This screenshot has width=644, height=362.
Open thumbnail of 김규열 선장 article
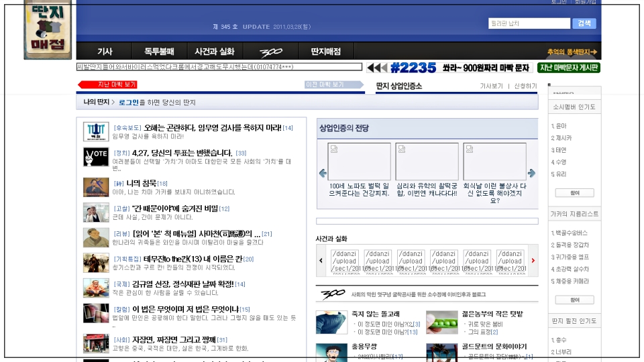(x=96, y=288)
